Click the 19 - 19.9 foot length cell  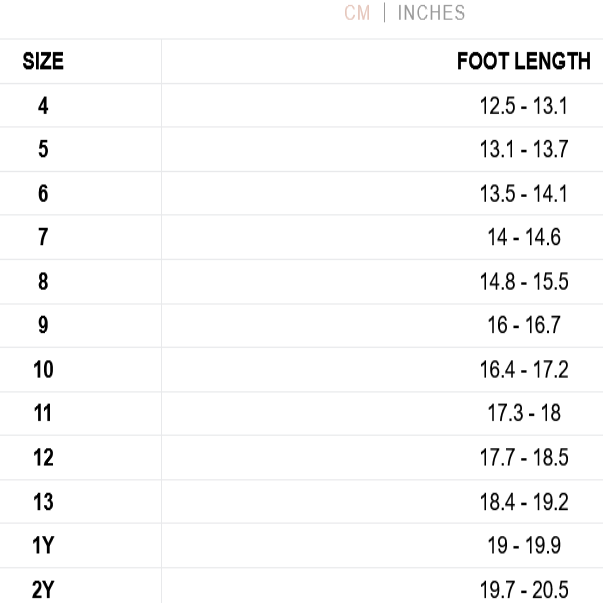click(523, 546)
